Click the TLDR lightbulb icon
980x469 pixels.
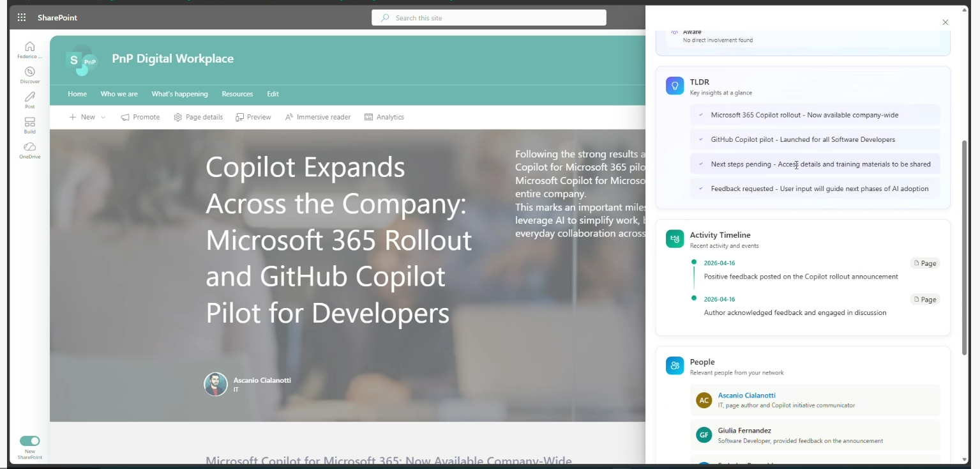pos(675,86)
